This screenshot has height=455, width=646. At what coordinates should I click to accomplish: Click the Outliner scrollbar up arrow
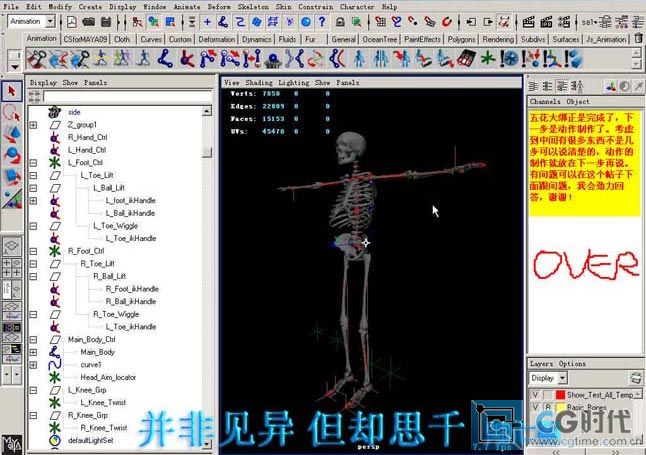[x=207, y=111]
